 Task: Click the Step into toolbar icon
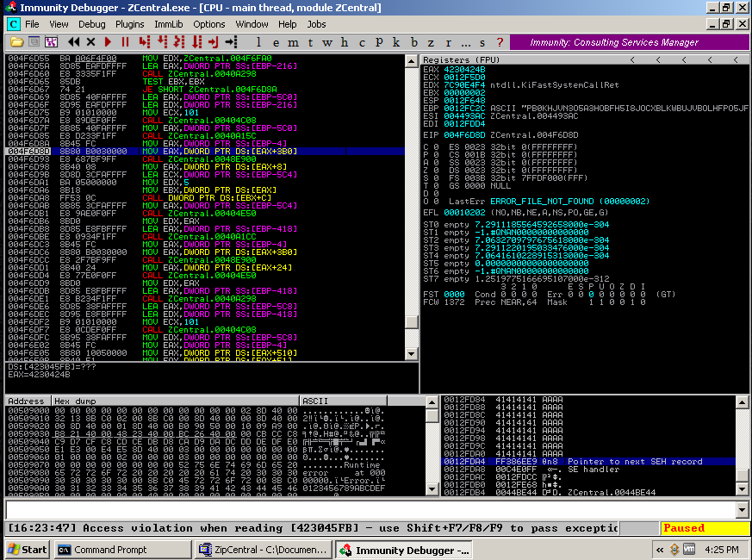(x=146, y=41)
